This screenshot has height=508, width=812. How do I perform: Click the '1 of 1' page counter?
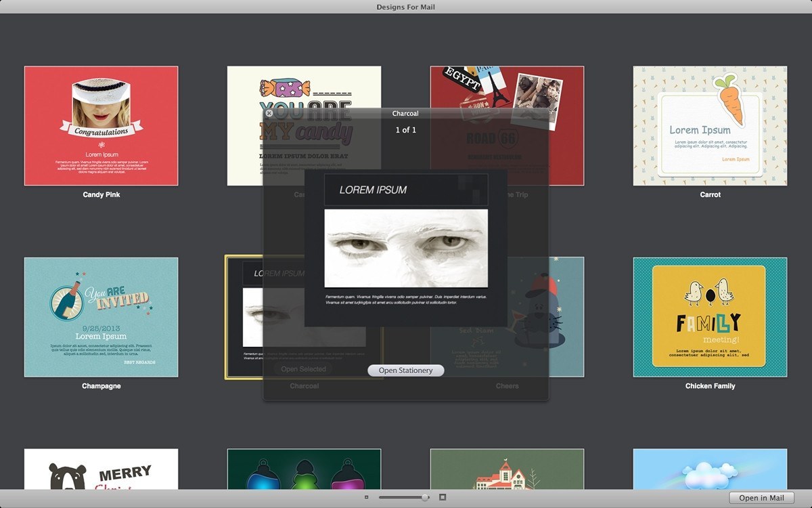[x=406, y=130]
